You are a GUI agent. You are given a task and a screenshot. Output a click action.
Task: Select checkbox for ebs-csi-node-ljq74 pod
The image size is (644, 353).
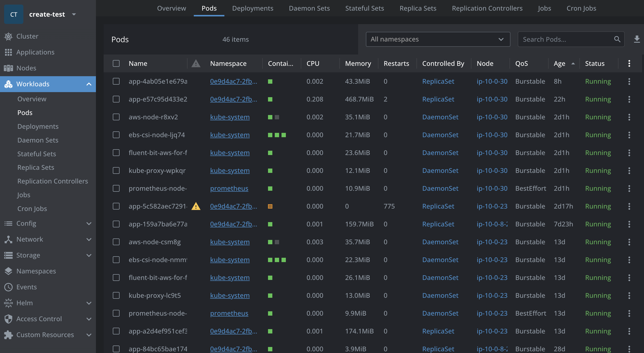point(116,135)
